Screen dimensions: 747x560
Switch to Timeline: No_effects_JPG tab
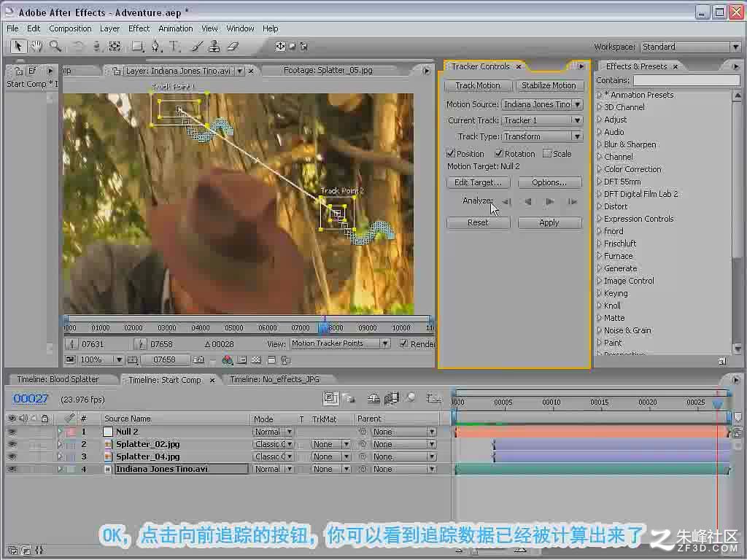275,379
